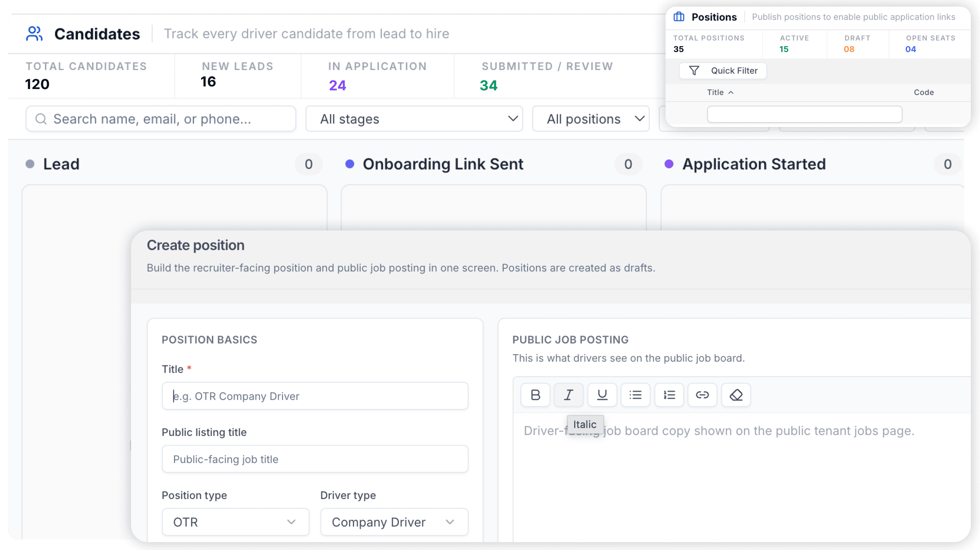Open the All stages dropdown
980x550 pixels.
[x=414, y=119]
